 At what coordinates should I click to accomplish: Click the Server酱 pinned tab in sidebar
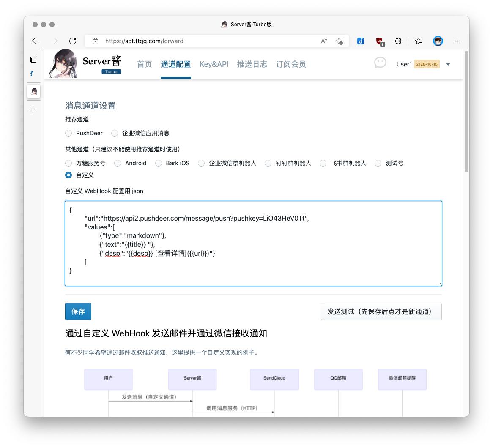tap(33, 91)
